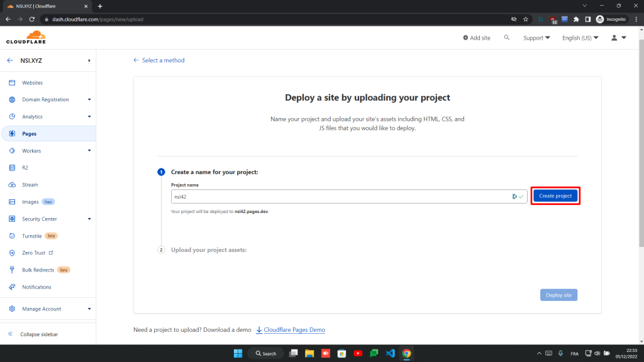Click the Chrome icon in taskbar
The image size is (644, 362).
(407, 353)
